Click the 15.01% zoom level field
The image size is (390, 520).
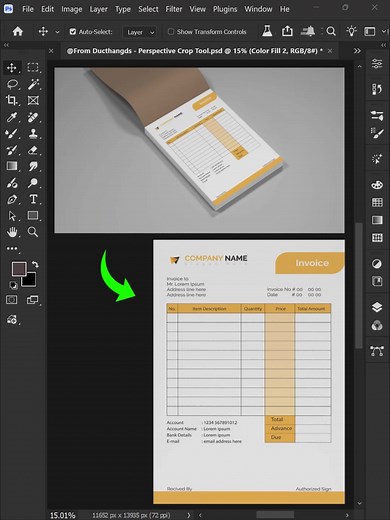click(63, 515)
